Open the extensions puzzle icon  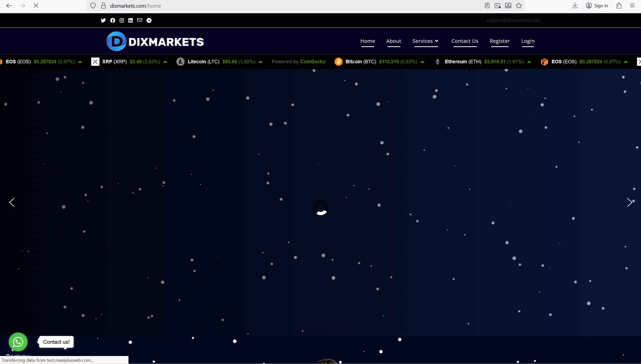[619, 6]
